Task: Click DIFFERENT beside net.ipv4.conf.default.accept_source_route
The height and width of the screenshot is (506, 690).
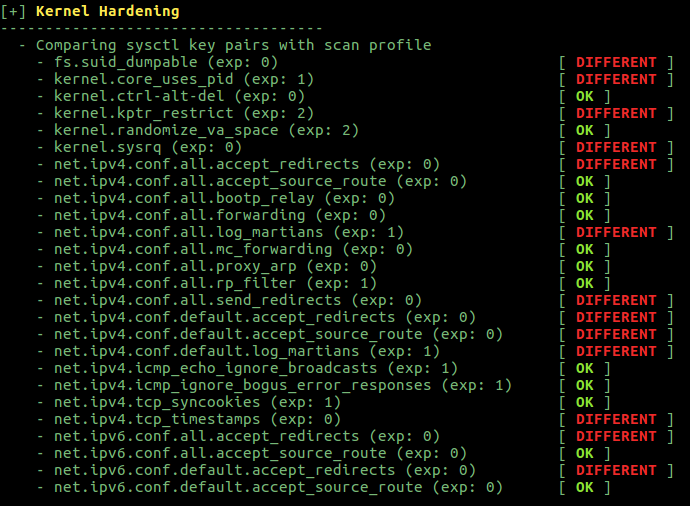Action: pyautogui.click(x=616, y=334)
